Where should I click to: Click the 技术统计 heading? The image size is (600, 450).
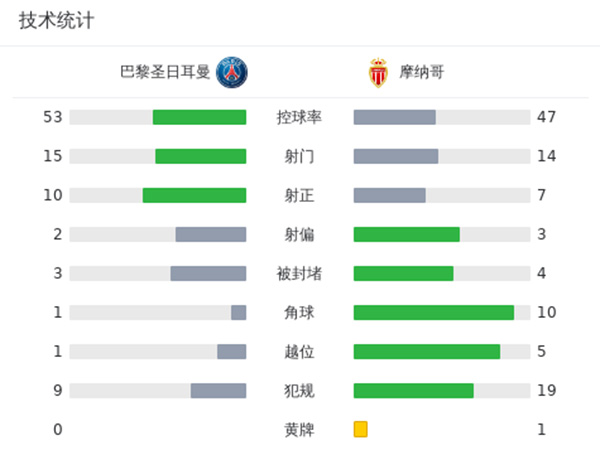(x=56, y=21)
